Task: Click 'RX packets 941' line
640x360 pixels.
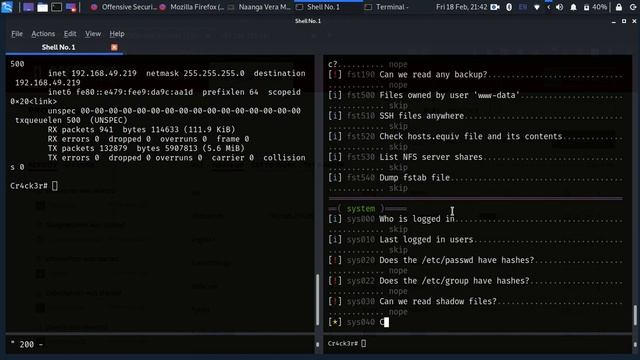Action: tap(141, 129)
